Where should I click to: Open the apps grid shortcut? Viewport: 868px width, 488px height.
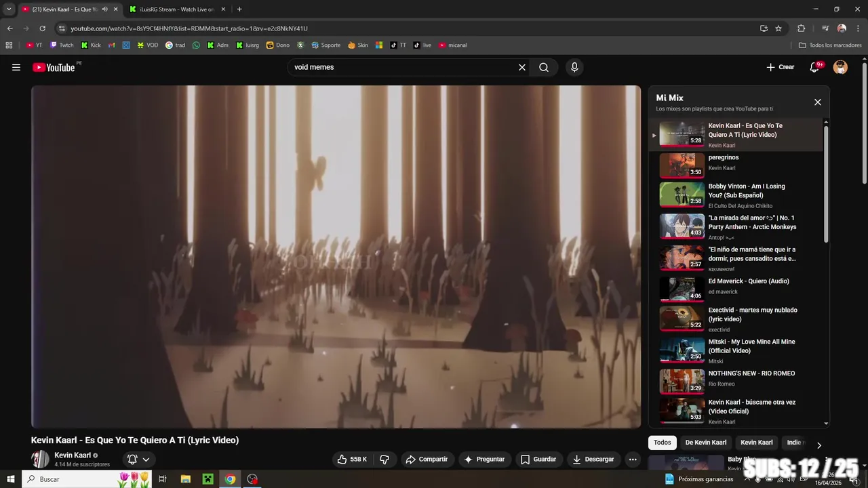[x=9, y=45]
